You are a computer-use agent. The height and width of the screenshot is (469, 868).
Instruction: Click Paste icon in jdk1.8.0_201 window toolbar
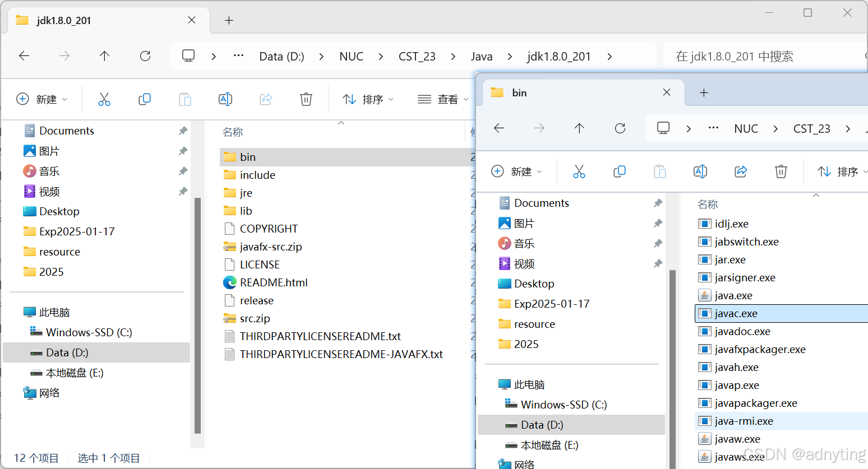point(185,99)
